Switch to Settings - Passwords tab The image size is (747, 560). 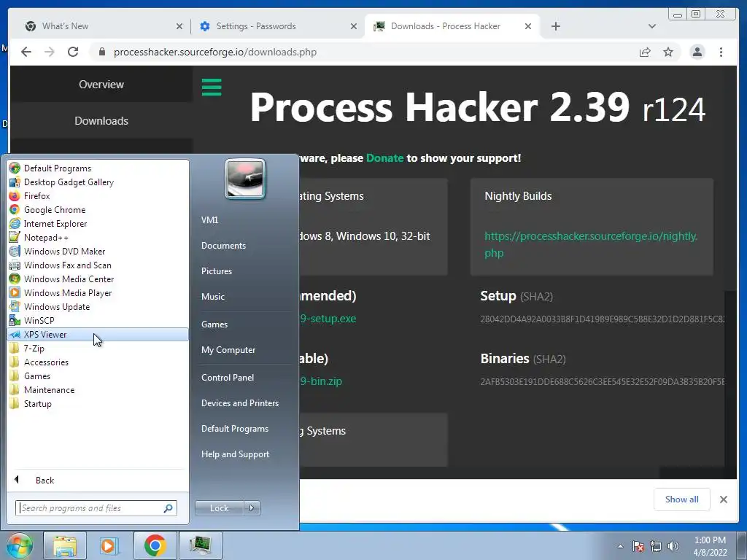276,26
